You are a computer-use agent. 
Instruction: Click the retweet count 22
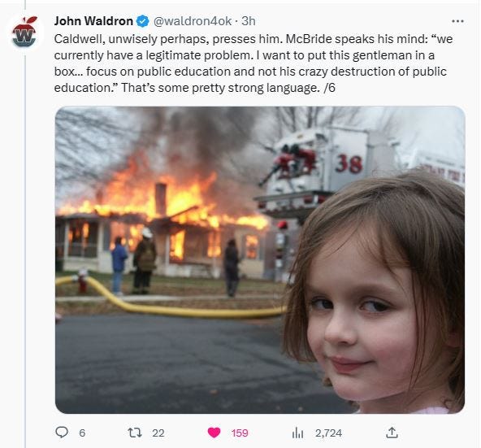pos(158,433)
